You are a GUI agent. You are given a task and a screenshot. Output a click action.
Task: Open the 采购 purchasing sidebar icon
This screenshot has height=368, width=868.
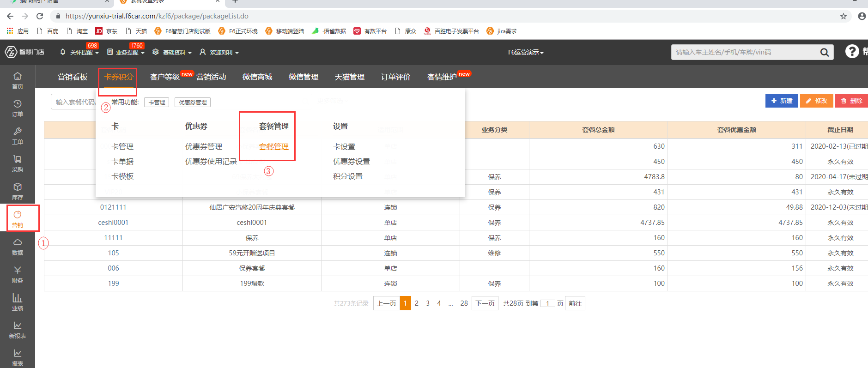pos(18,163)
